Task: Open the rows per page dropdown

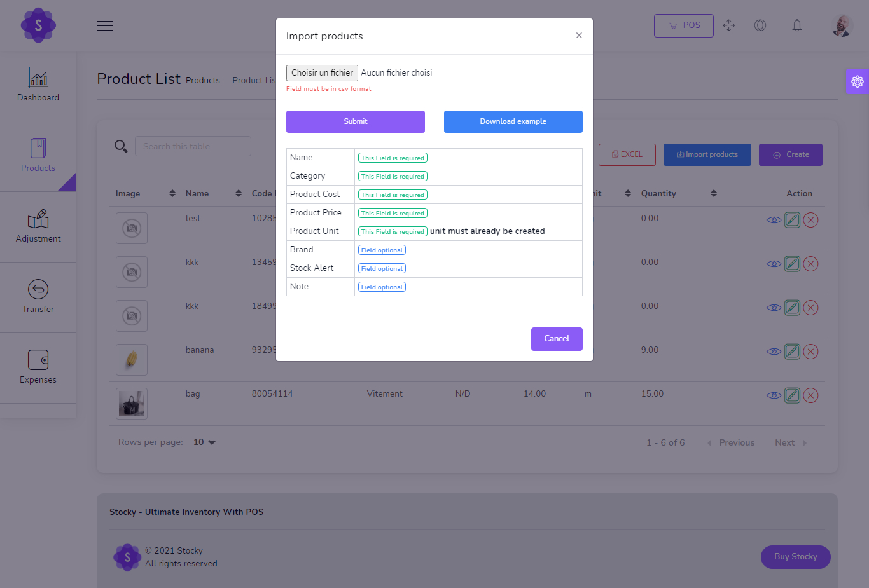Action: coord(205,442)
